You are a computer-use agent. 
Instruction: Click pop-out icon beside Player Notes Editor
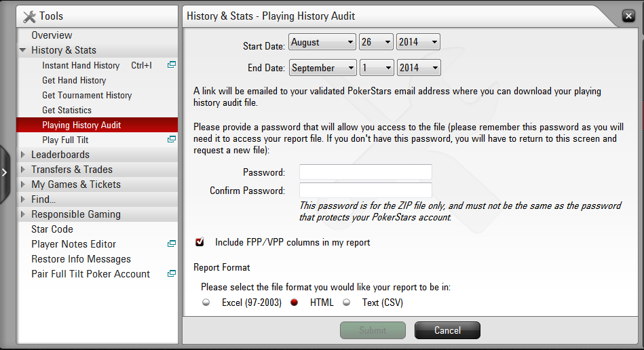(172, 244)
